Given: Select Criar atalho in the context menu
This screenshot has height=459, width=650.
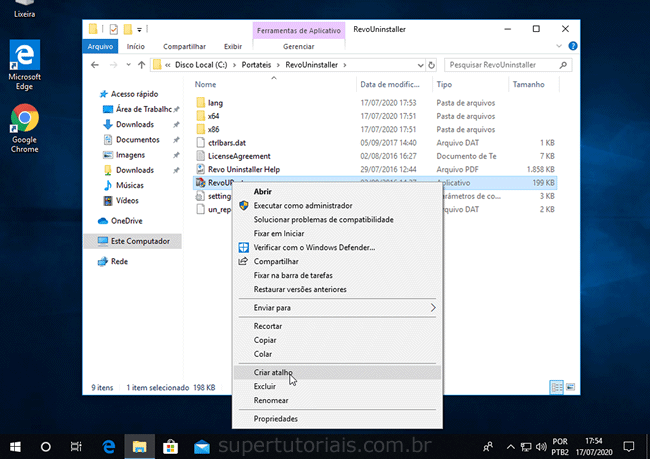Looking at the screenshot, I should (x=273, y=372).
